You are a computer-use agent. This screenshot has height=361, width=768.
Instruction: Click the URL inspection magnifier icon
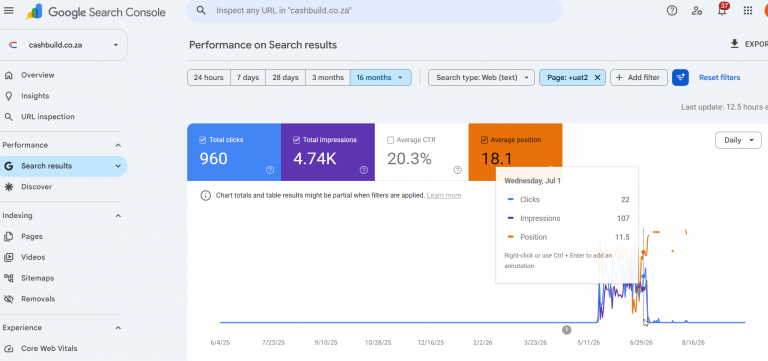[8, 117]
